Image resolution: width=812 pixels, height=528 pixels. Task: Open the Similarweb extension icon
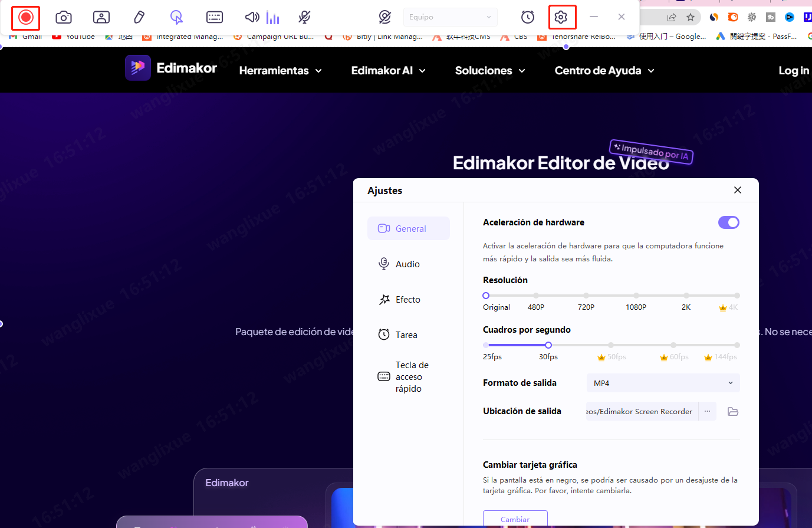(714, 17)
